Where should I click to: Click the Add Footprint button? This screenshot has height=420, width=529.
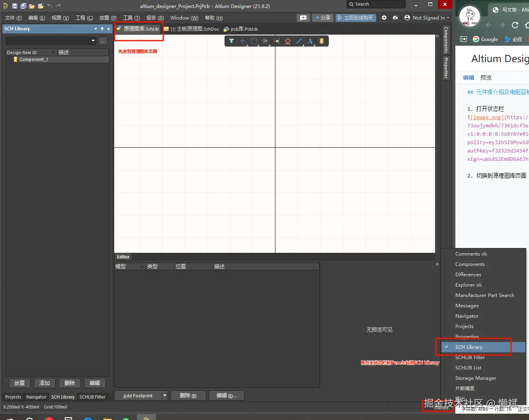[x=138, y=396]
